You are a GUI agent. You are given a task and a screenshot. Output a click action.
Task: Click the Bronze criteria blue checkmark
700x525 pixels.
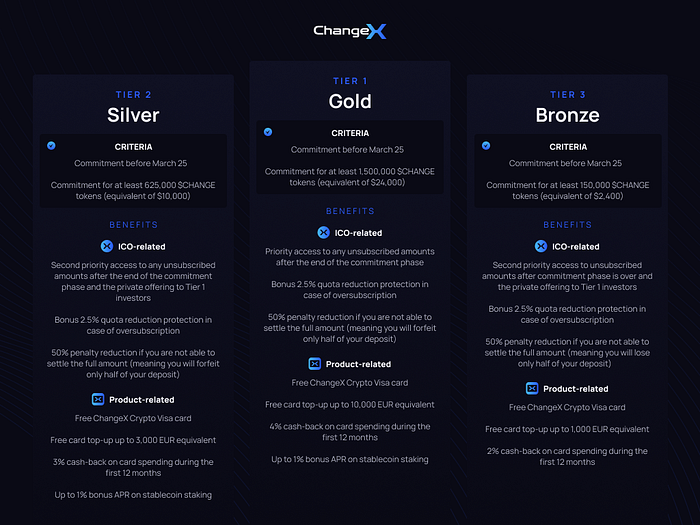[486, 146]
